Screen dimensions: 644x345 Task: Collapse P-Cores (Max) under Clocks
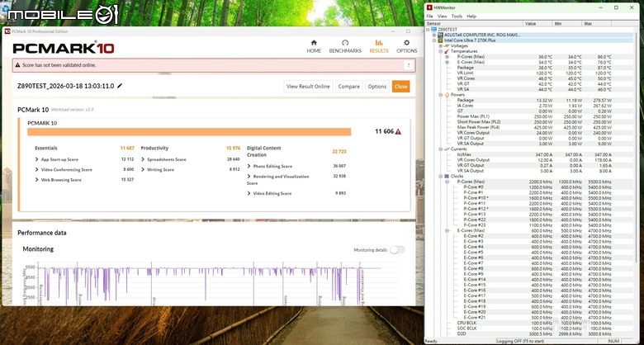447,182
